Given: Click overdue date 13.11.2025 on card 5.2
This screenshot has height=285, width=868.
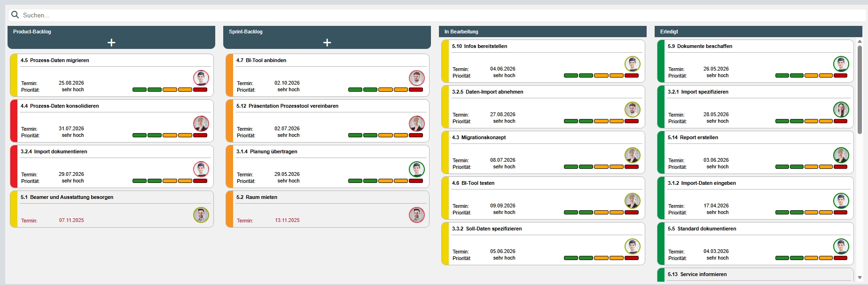Looking at the screenshot, I should [x=287, y=220].
